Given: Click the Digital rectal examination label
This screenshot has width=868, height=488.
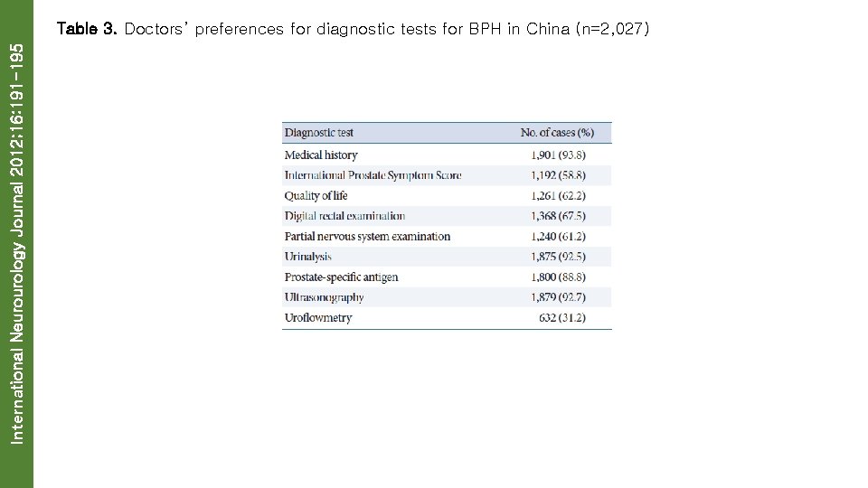Looking at the screenshot, I should pyautogui.click(x=344, y=216).
